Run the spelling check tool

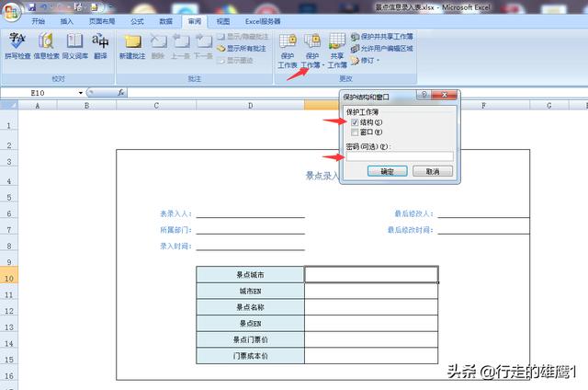pyautogui.click(x=17, y=46)
